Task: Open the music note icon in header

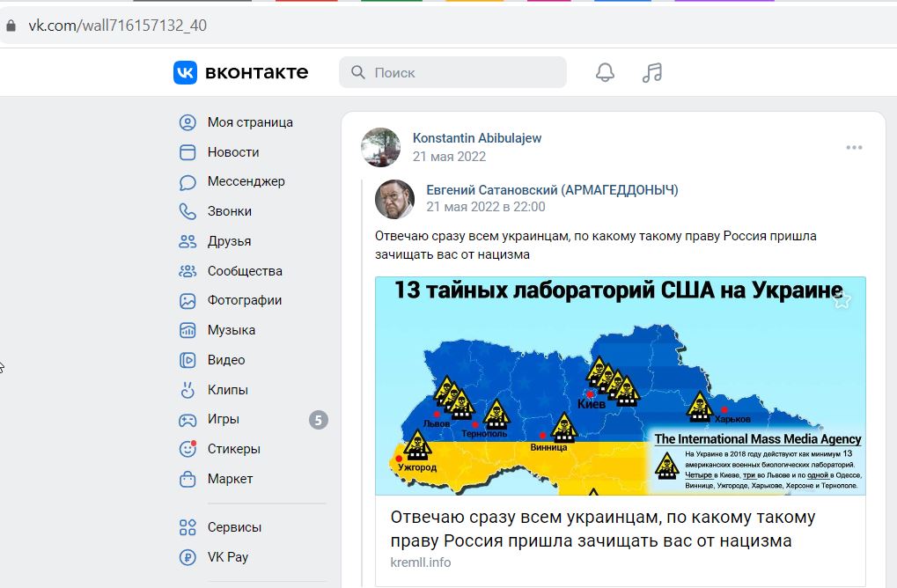Action: 652,73
